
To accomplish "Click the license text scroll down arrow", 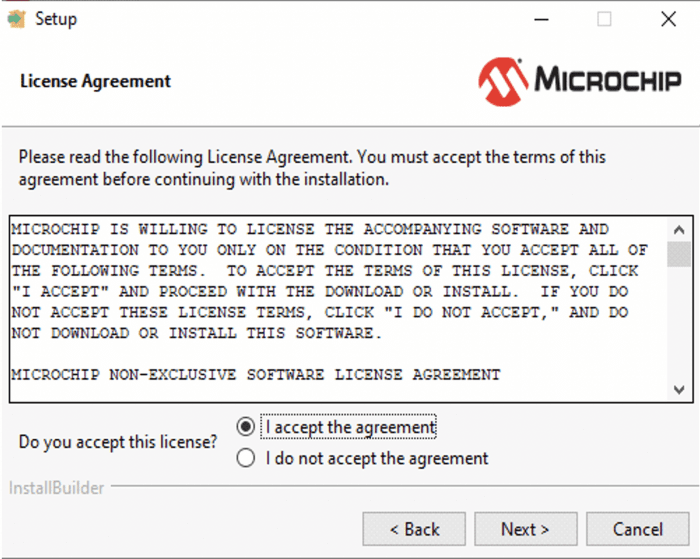I will (679, 390).
